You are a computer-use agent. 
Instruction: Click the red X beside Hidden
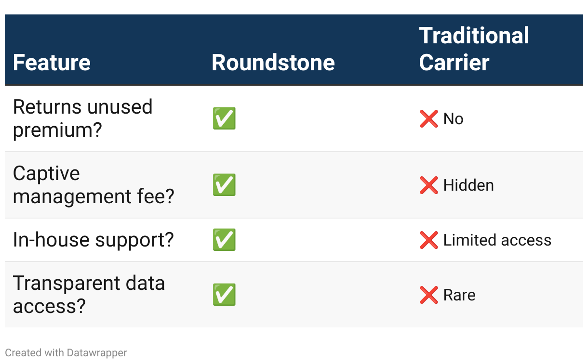[x=429, y=185]
